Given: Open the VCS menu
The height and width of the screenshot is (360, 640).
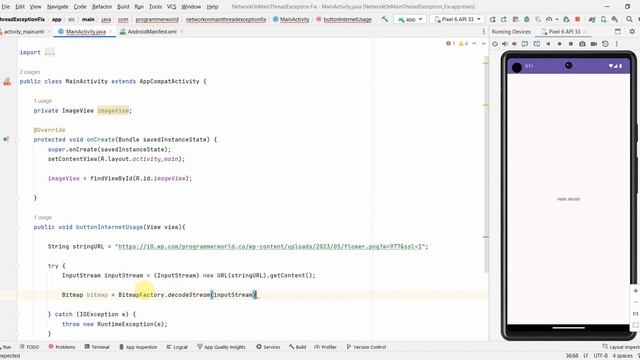Looking at the screenshot, I should coord(171,7).
